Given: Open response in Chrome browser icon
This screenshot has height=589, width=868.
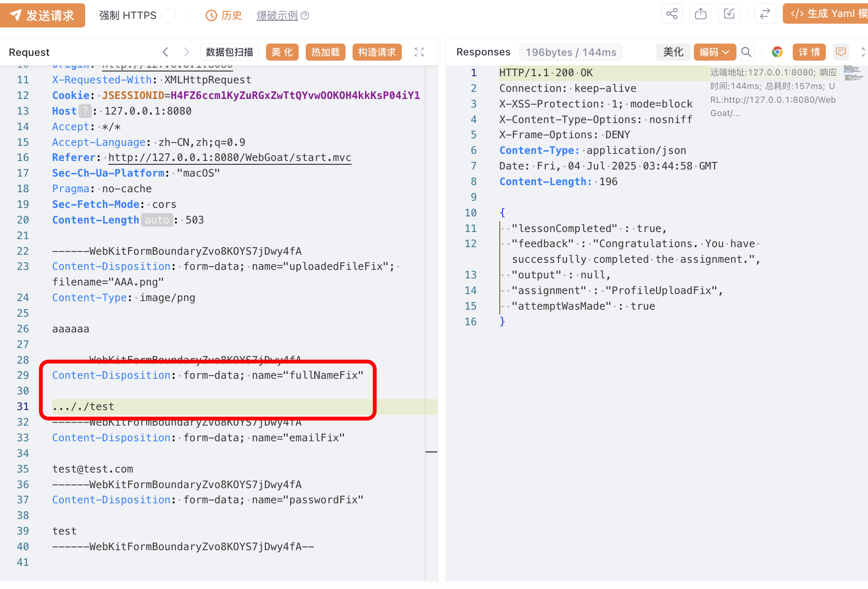Looking at the screenshot, I should tap(777, 52).
